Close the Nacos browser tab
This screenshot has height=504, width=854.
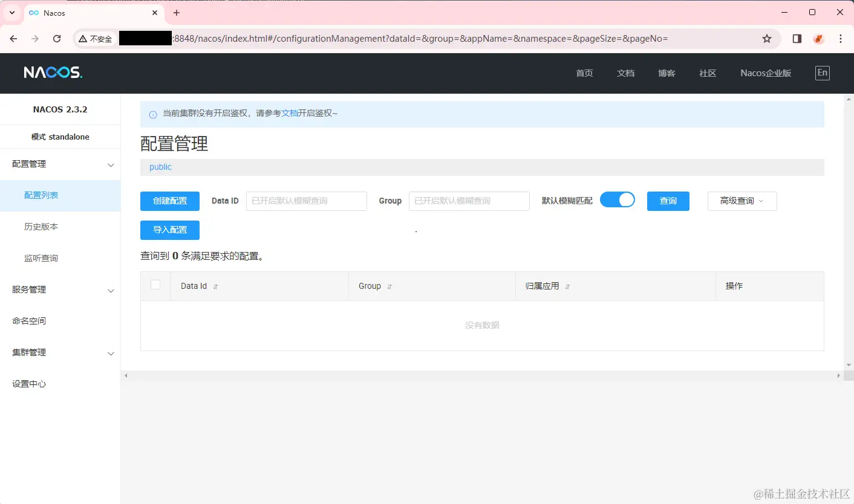coord(155,13)
